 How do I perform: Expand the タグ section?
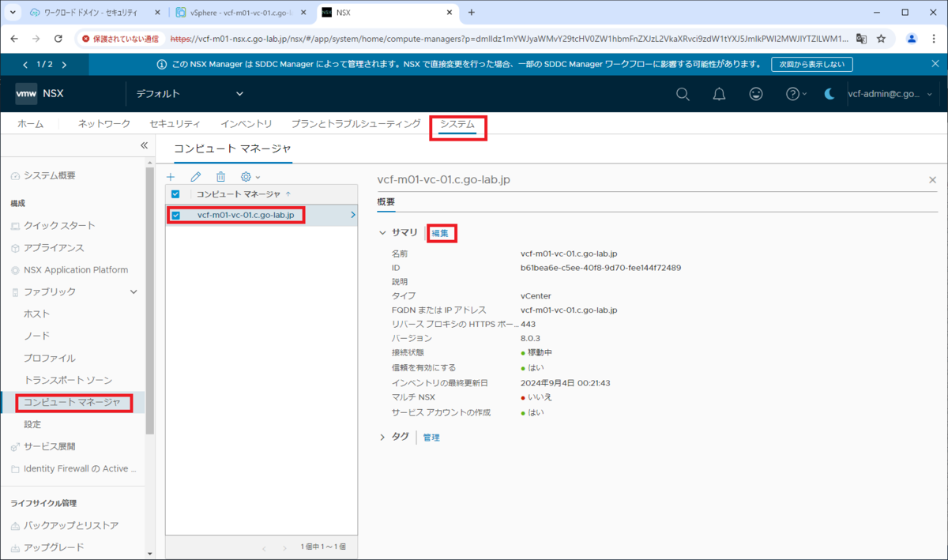tap(383, 437)
